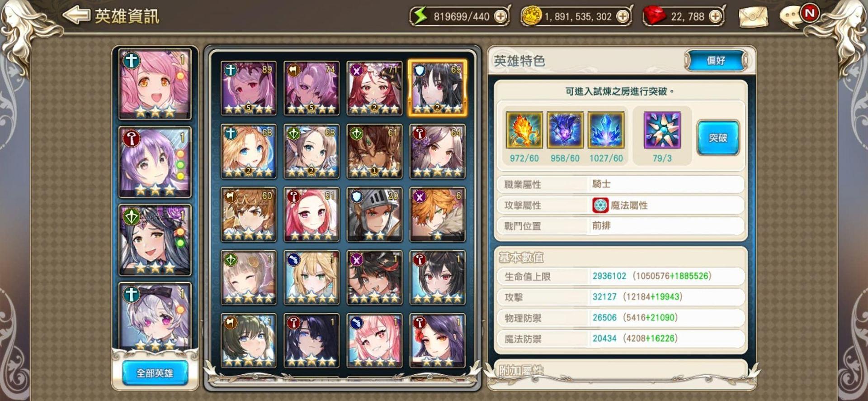
Task: Select the flame material icon showing 972/60
Action: pyautogui.click(x=524, y=130)
